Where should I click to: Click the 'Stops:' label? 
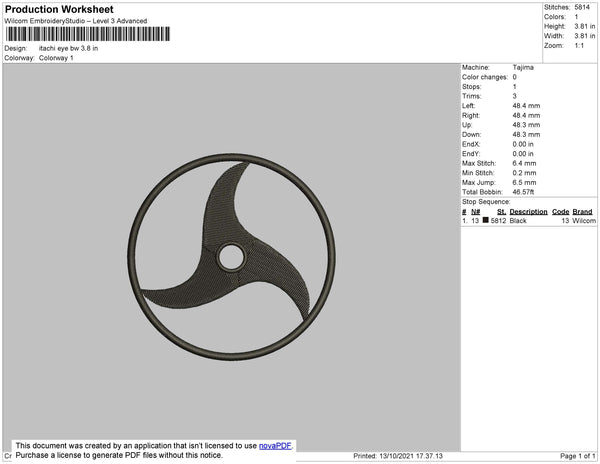pos(472,86)
